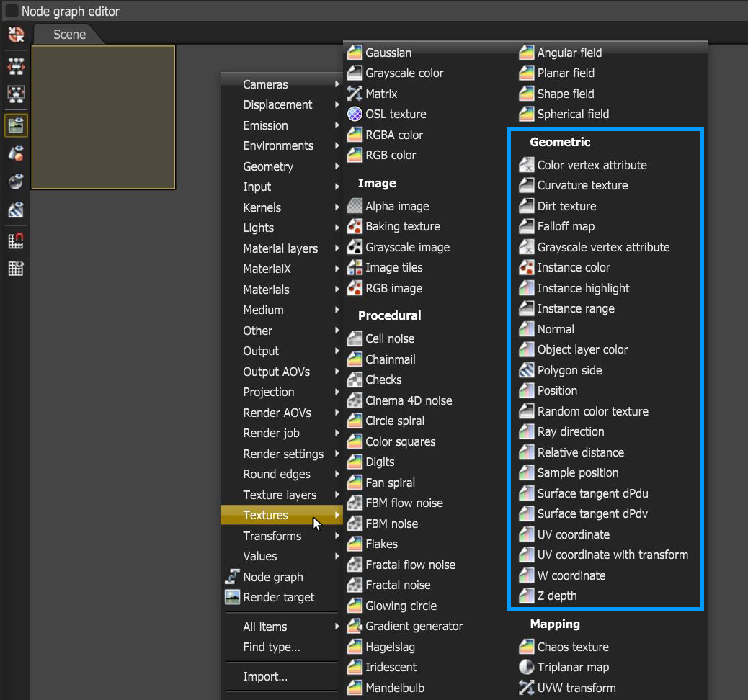The width and height of the screenshot is (748, 700).
Task: Click the Mandelbulb icon
Action: [355, 688]
